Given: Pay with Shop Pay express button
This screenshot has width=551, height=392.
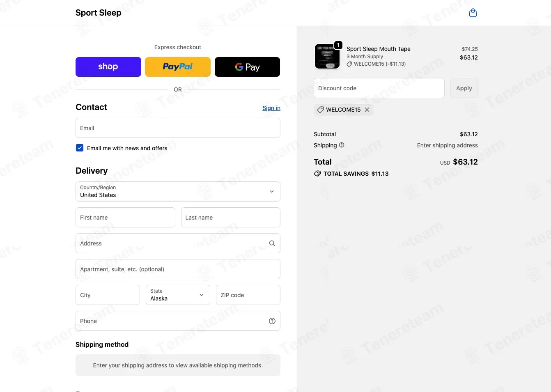Looking at the screenshot, I should point(108,67).
